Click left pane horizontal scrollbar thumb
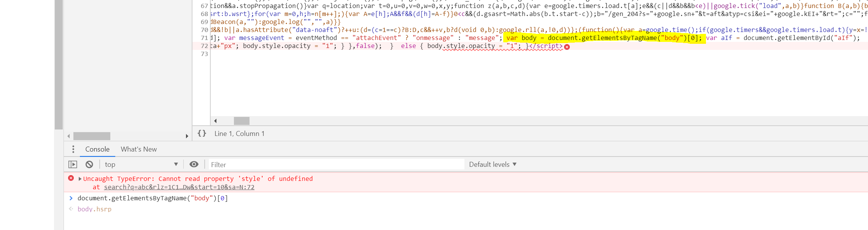Image resolution: width=868 pixels, height=230 pixels. tap(92, 136)
